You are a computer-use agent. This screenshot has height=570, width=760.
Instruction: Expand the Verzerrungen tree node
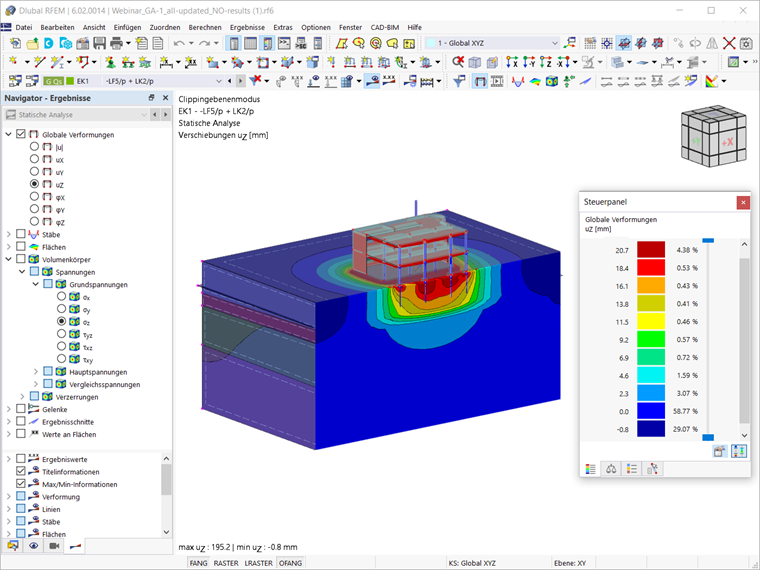point(22,396)
